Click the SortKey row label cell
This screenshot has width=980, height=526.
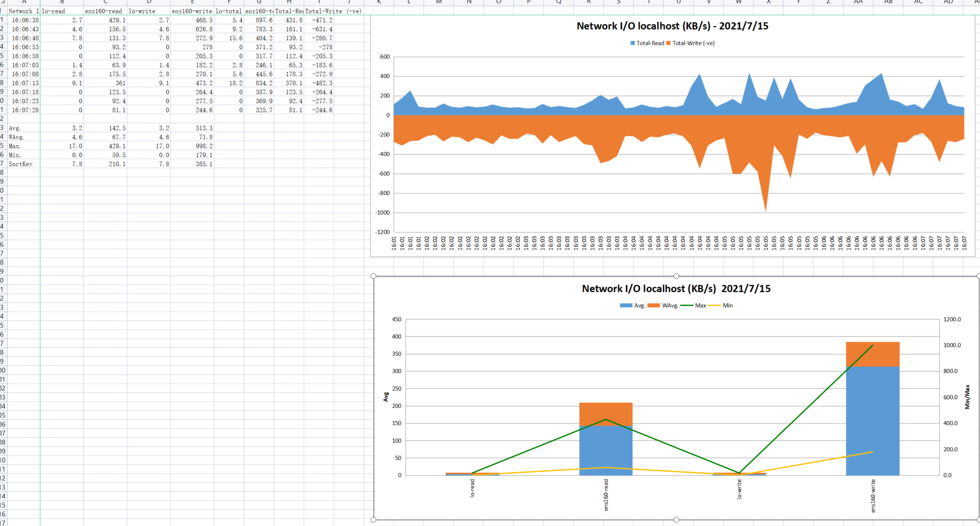click(21, 164)
